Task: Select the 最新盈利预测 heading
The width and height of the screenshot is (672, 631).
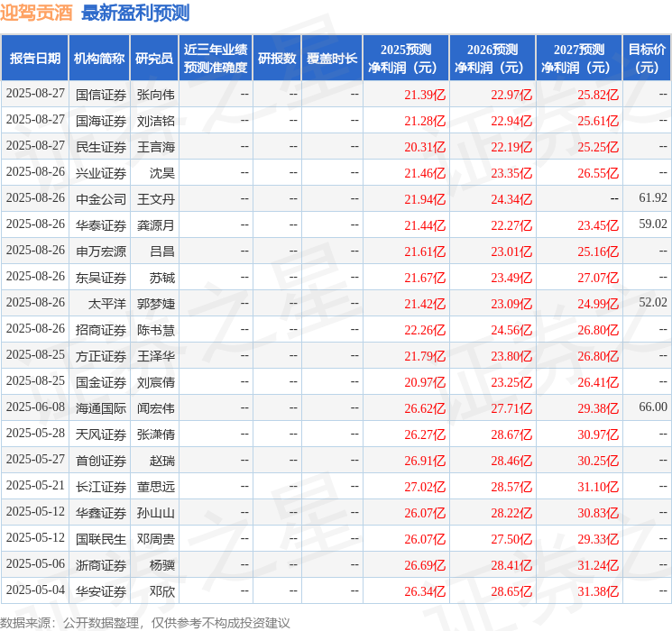Action: point(135,13)
